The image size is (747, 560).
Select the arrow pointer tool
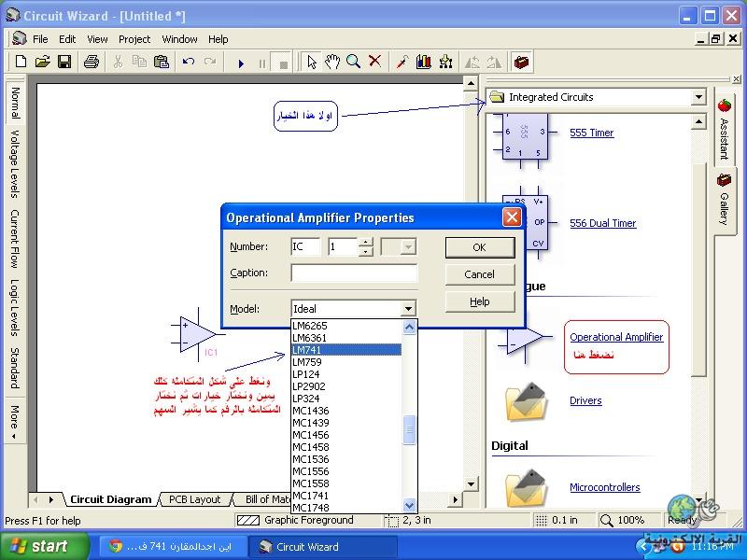(x=312, y=62)
